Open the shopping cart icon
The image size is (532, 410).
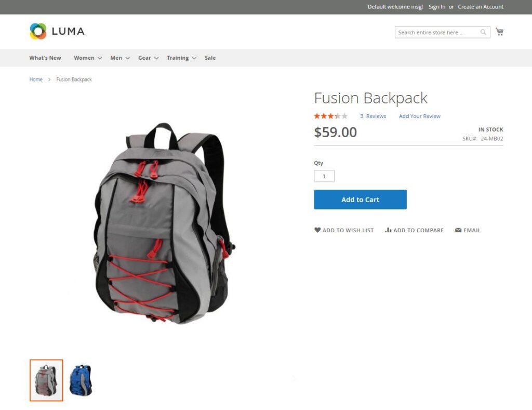[499, 32]
